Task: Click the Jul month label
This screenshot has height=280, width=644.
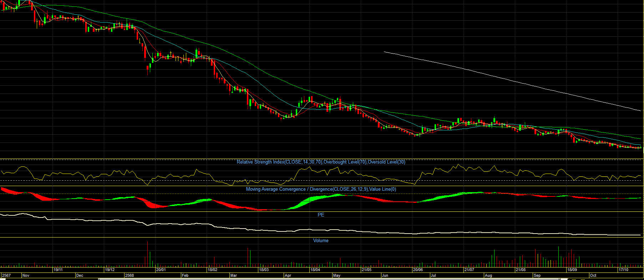Action: click(x=433, y=276)
